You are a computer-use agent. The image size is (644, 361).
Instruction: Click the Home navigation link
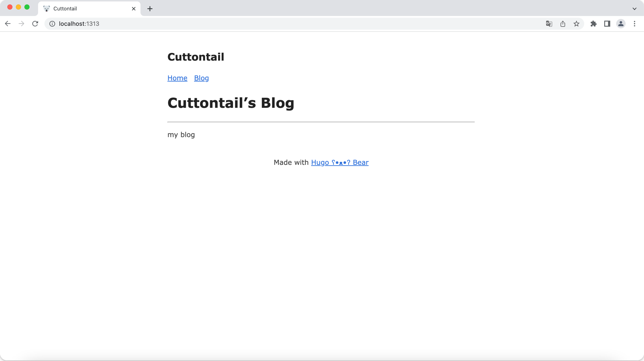177,78
